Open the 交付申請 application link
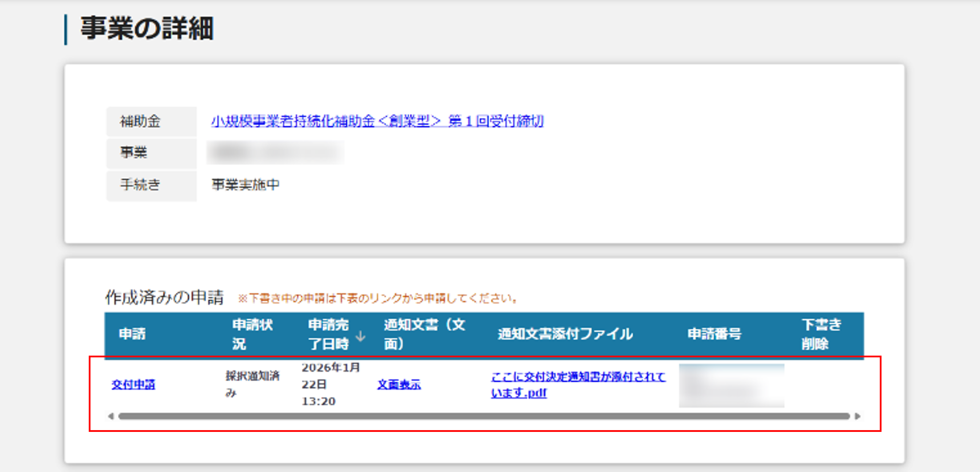 pyautogui.click(x=133, y=385)
